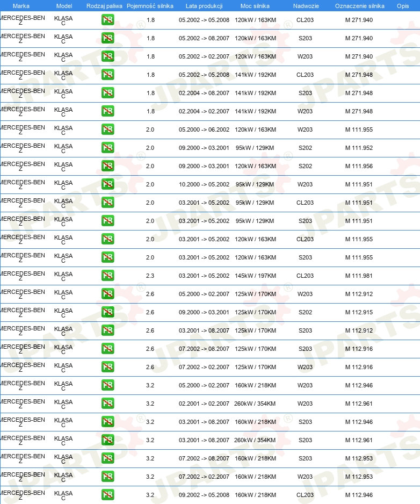Click 260kW / 354KM in the W203 M 112.961 row
The width and height of the screenshot is (420, 504).
tap(255, 404)
